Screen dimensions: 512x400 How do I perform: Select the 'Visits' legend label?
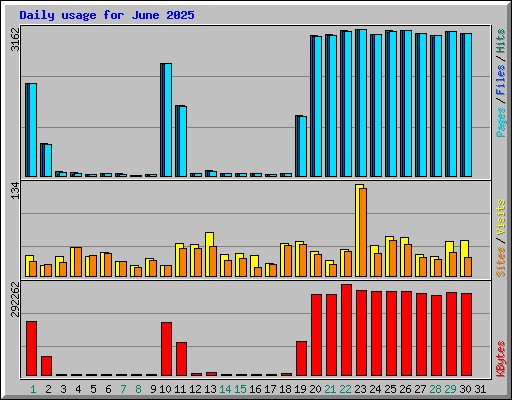click(501, 217)
